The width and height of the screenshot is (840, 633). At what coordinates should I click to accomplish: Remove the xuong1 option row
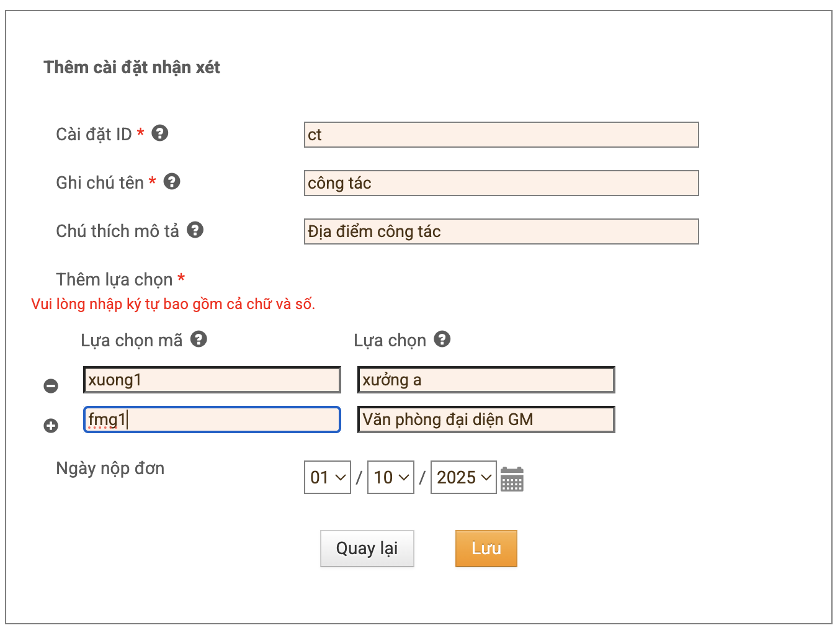(x=51, y=386)
